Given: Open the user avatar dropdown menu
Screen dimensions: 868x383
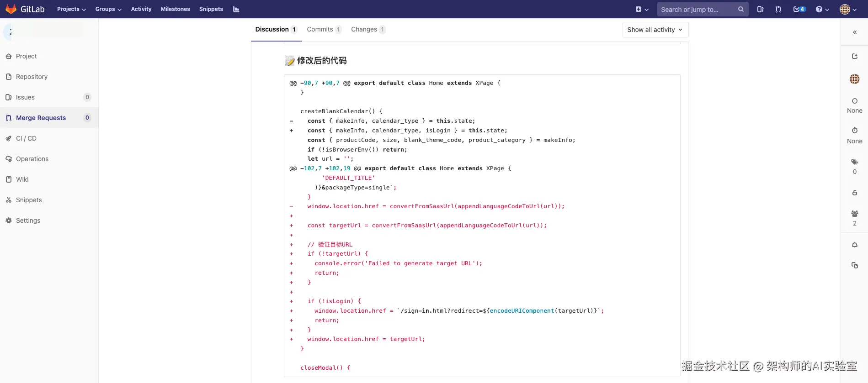Looking at the screenshot, I should click(848, 9).
